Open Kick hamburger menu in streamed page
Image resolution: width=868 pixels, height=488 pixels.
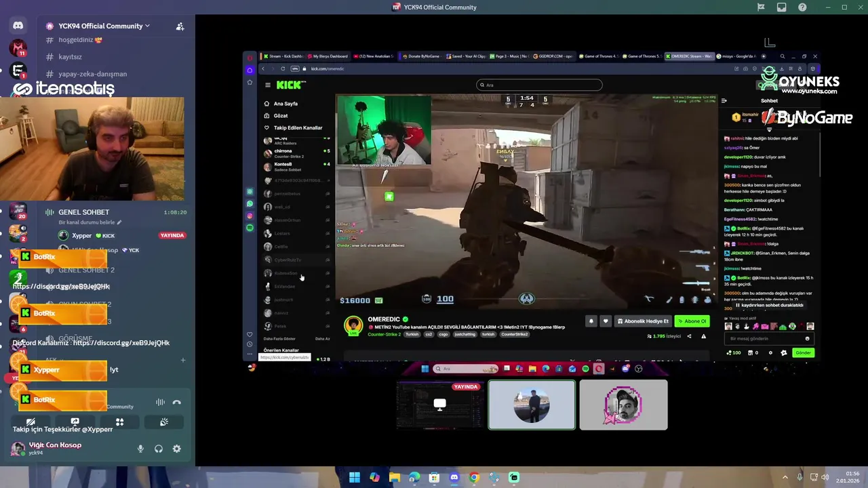point(268,85)
